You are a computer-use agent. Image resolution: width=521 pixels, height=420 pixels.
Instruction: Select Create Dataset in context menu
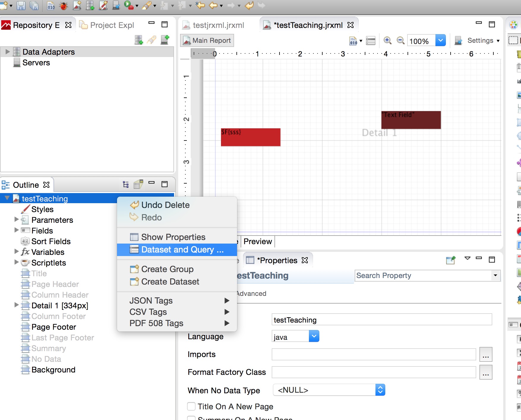click(x=177, y=282)
